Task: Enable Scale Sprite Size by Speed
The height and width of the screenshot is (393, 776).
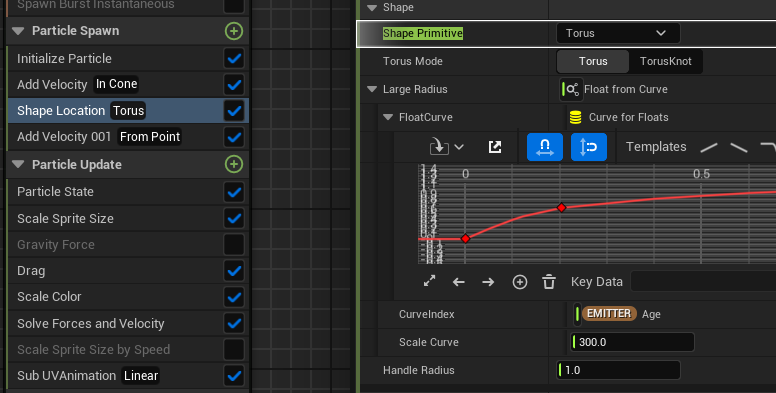Action: pyautogui.click(x=234, y=349)
